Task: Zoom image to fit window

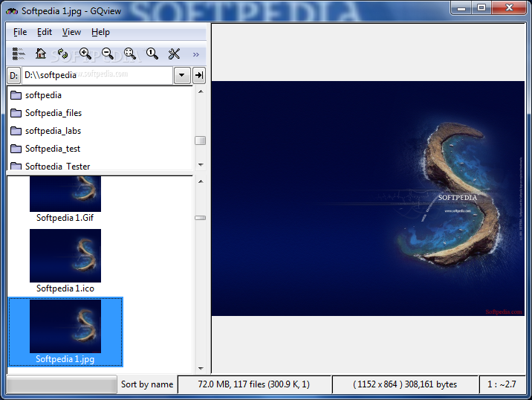Action: pyautogui.click(x=130, y=54)
